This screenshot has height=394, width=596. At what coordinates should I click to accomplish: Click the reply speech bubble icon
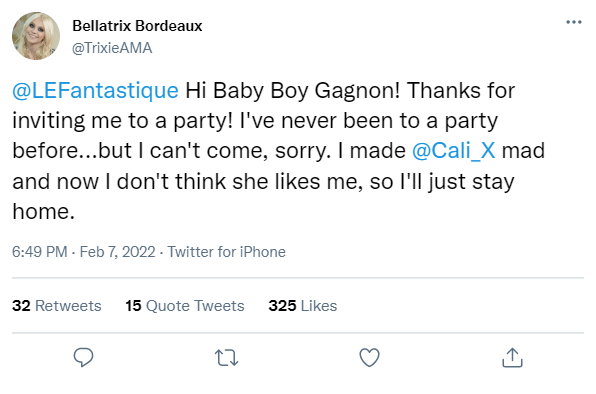(x=83, y=357)
